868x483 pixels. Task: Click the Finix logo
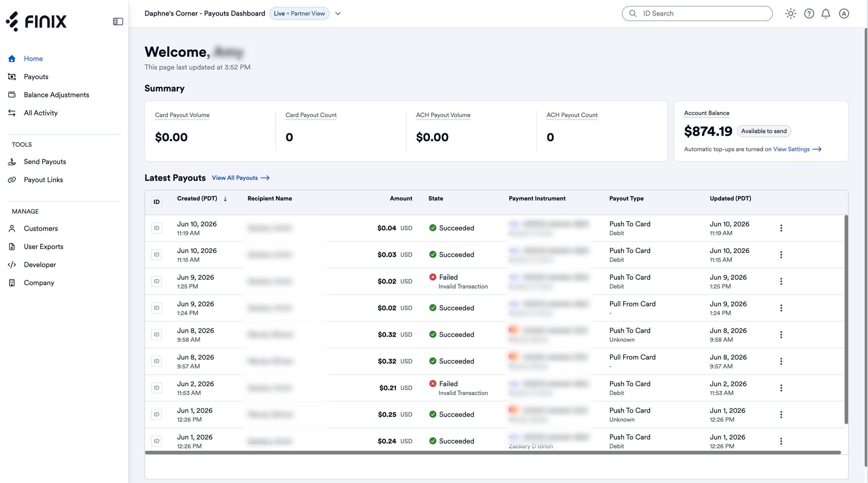pyautogui.click(x=36, y=21)
